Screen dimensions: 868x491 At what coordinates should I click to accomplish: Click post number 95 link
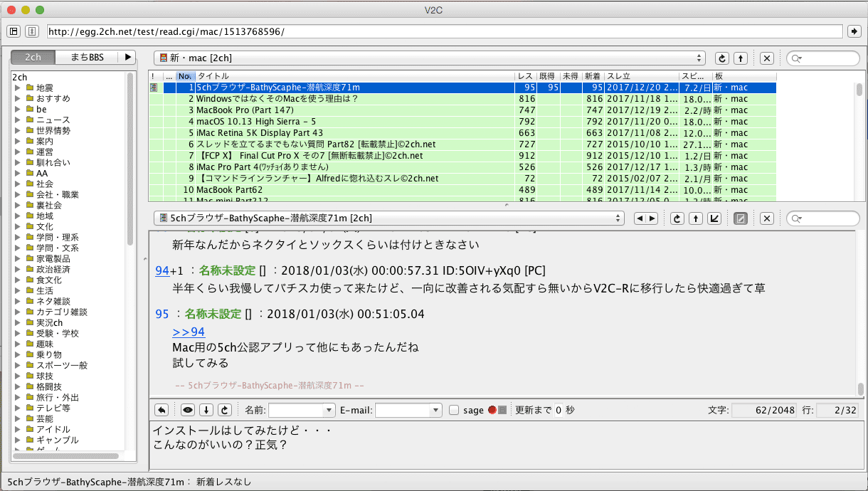(x=162, y=314)
